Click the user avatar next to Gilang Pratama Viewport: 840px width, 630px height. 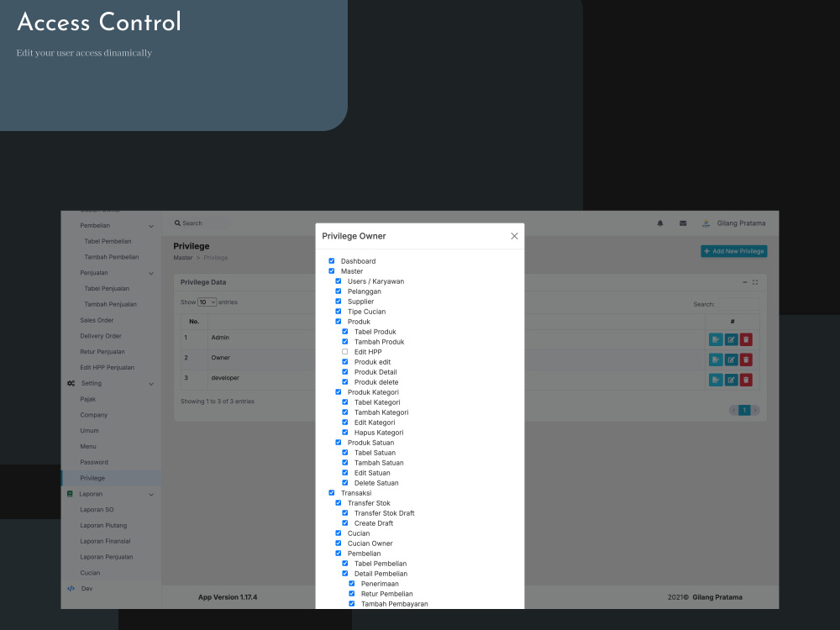[706, 223]
